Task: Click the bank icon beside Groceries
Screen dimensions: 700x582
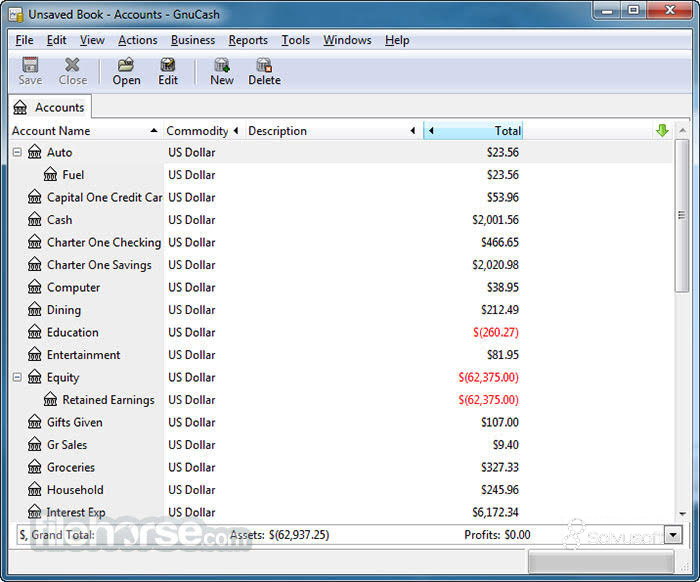Action: [34, 466]
